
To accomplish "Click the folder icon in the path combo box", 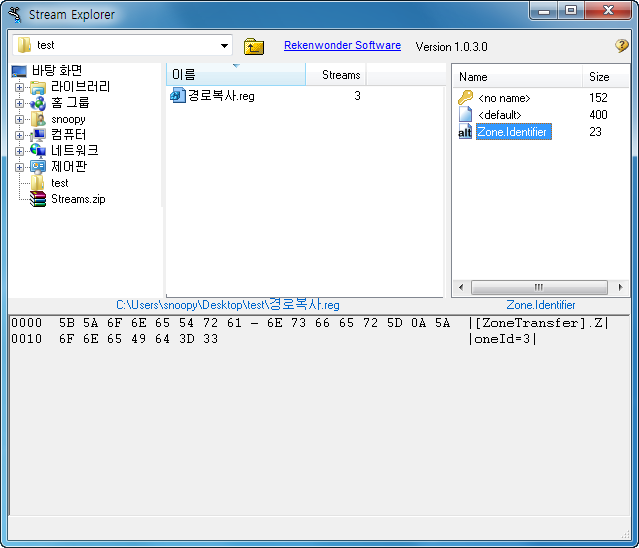I will pyautogui.click(x=24, y=45).
